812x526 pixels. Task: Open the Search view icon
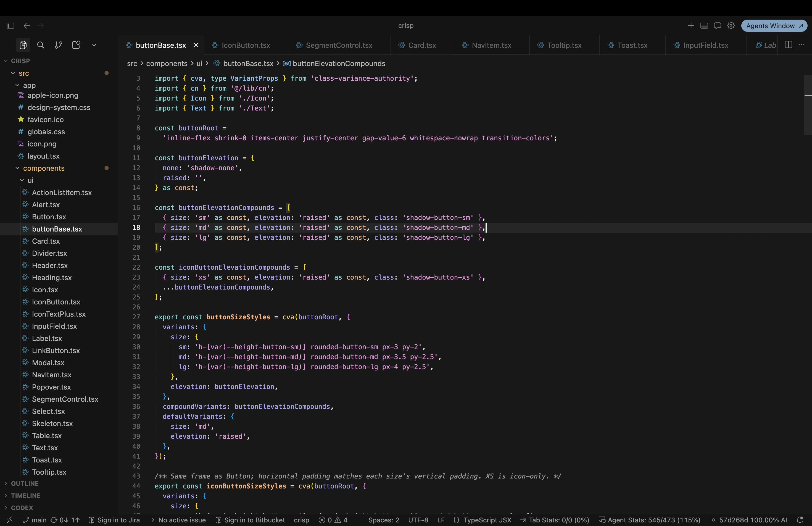[x=41, y=45]
